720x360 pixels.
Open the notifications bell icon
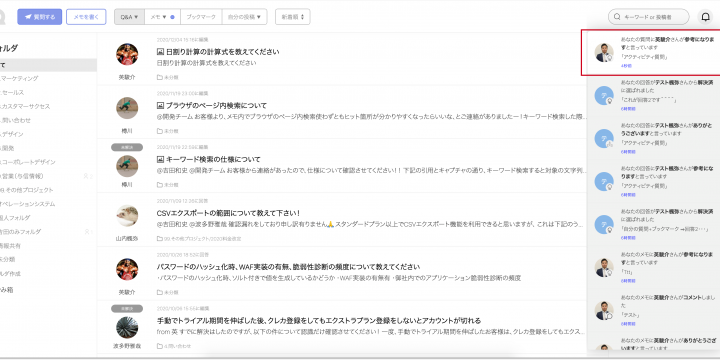pos(705,17)
